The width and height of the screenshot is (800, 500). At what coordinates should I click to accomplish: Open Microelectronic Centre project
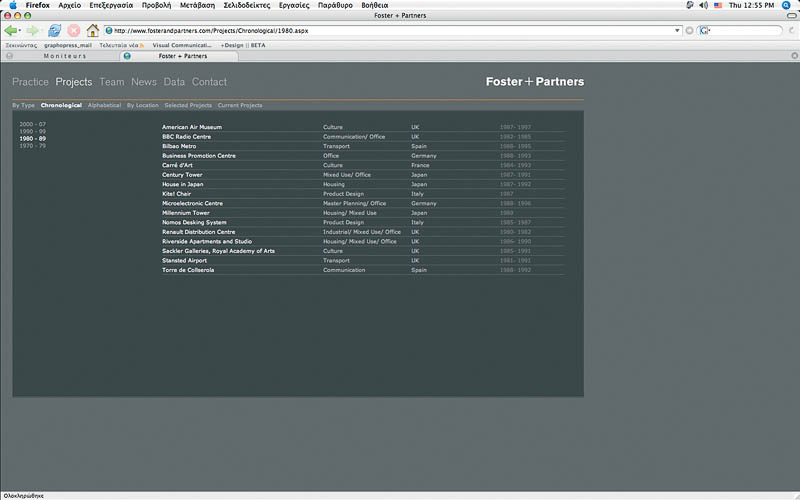(x=192, y=203)
